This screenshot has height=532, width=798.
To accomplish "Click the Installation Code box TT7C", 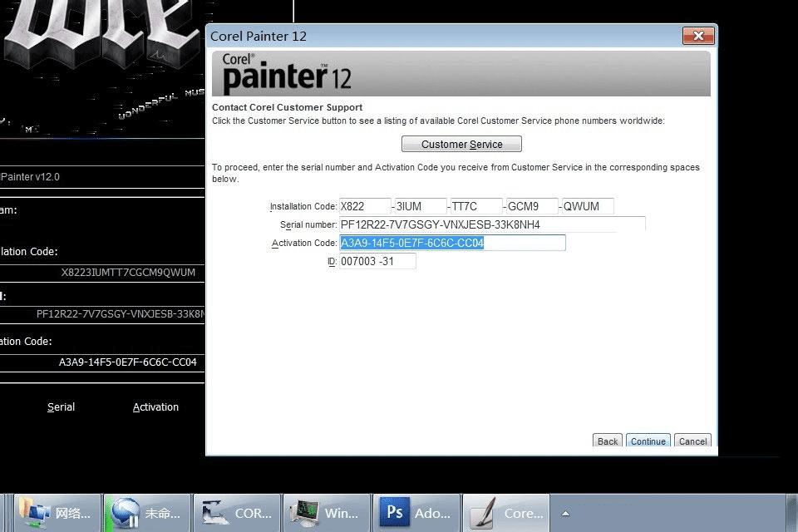I will click(476, 206).
